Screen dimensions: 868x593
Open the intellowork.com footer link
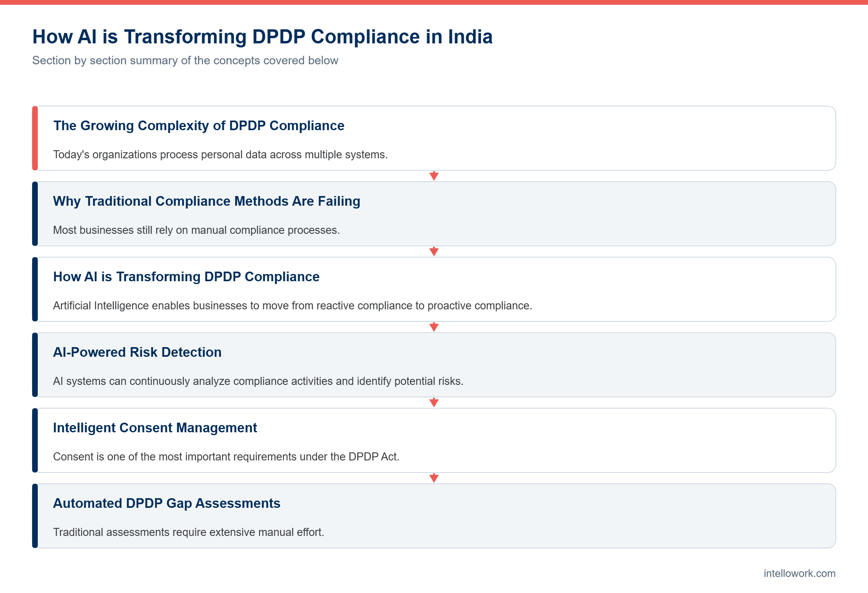800,573
